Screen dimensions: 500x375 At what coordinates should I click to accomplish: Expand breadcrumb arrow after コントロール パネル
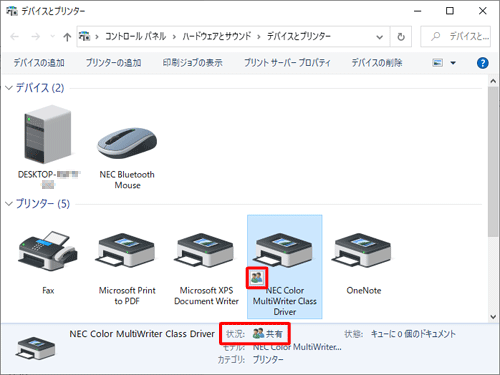[174, 37]
